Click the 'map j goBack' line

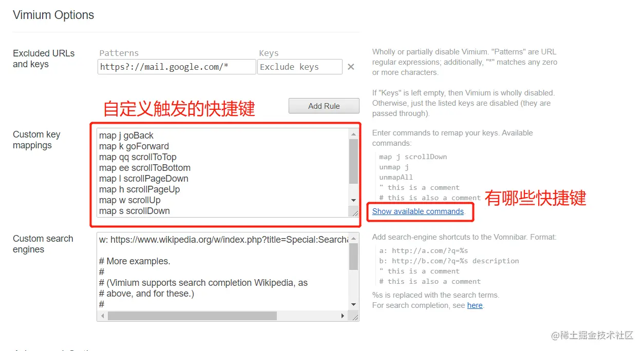click(x=126, y=135)
